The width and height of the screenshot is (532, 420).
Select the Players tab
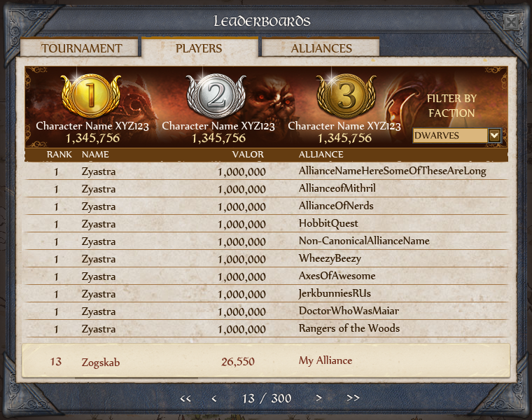click(199, 48)
